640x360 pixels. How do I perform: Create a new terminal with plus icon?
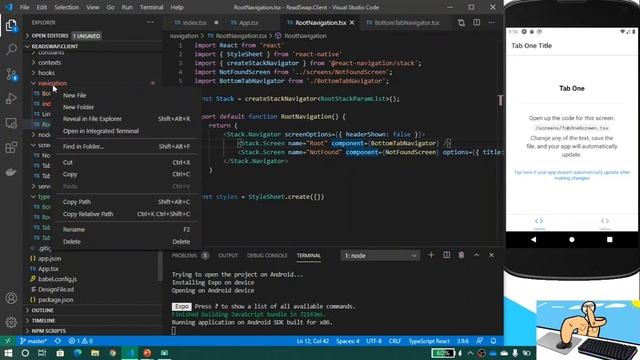point(431,255)
